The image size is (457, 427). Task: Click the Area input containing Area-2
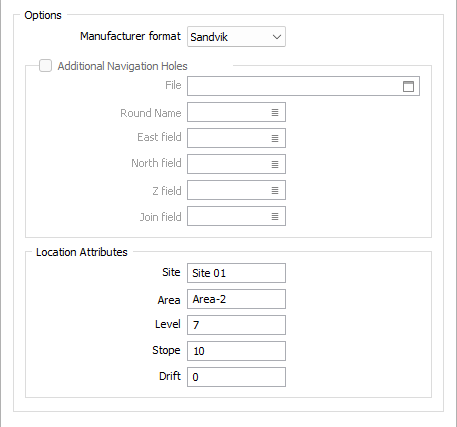click(x=236, y=299)
